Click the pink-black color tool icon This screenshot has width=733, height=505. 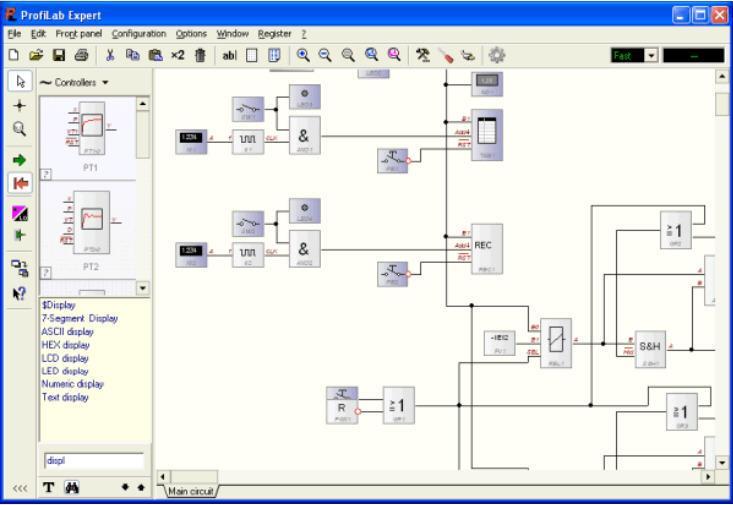click(20, 214)
